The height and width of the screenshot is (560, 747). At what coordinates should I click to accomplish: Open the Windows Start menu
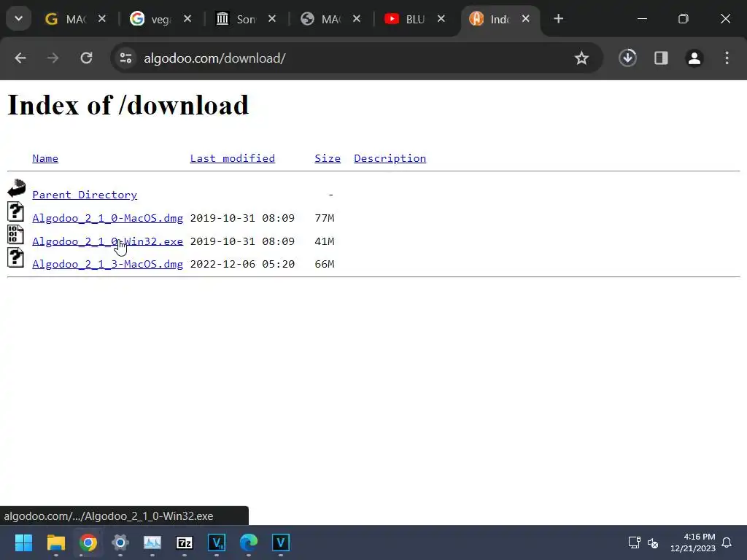(23, 542)
